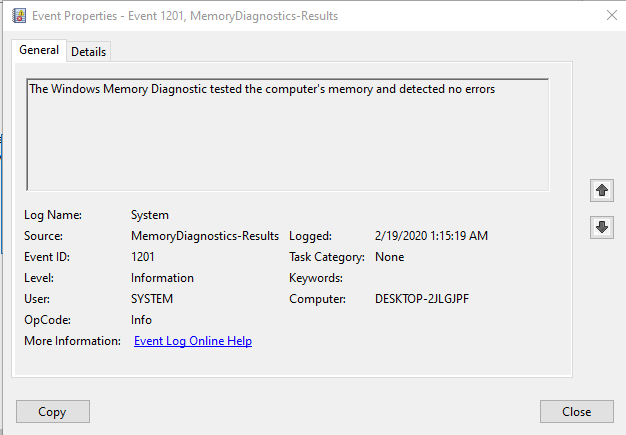Select the computer name DESKTOP-2JLGJPF
This screenshot has width=626, height=435.
point(422,299)
